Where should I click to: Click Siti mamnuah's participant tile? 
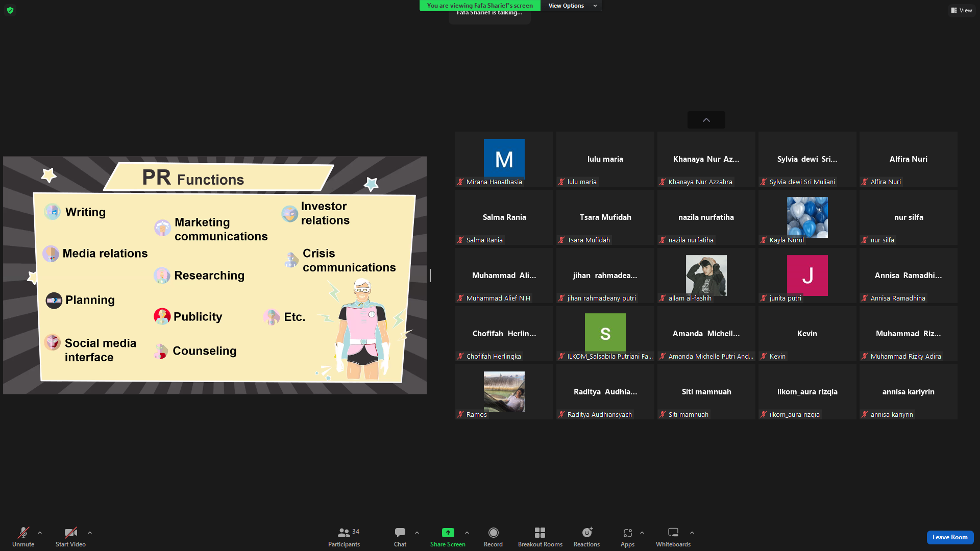click(706, 392)
